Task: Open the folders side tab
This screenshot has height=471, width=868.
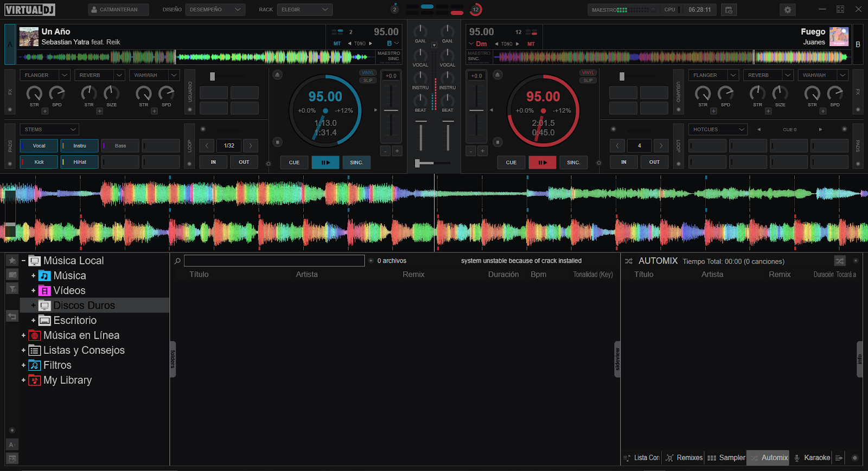Action: [173, 359]
